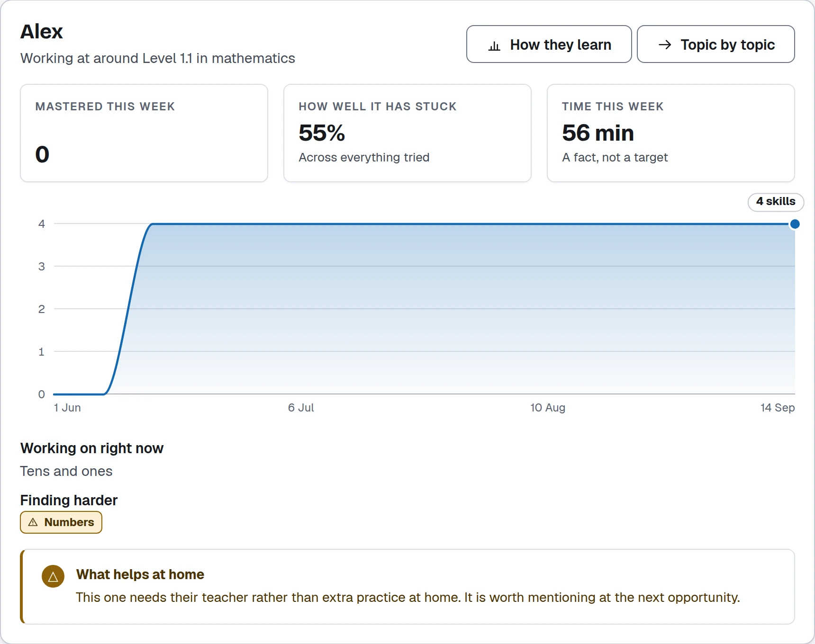This screenshot has height=644, width=815.
Task: Click the 'TIME THIS WEEK' label
Action: pos(613,107)
